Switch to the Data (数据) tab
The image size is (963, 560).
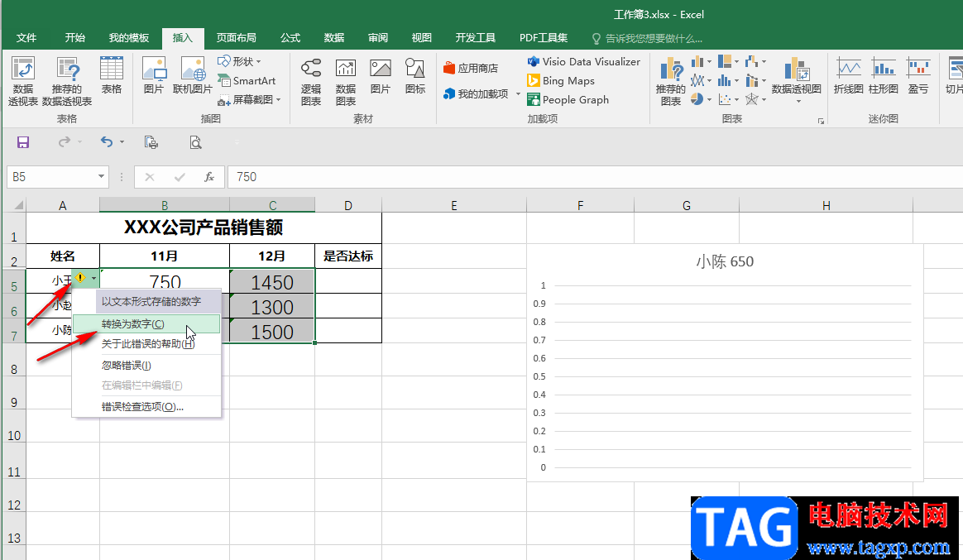pyautogui.click(x=333, y=38)
